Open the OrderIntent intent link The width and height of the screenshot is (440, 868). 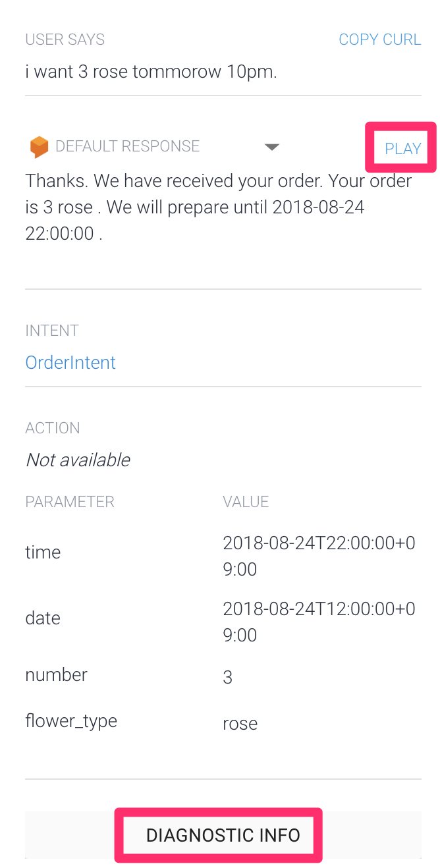pos(70,362)
